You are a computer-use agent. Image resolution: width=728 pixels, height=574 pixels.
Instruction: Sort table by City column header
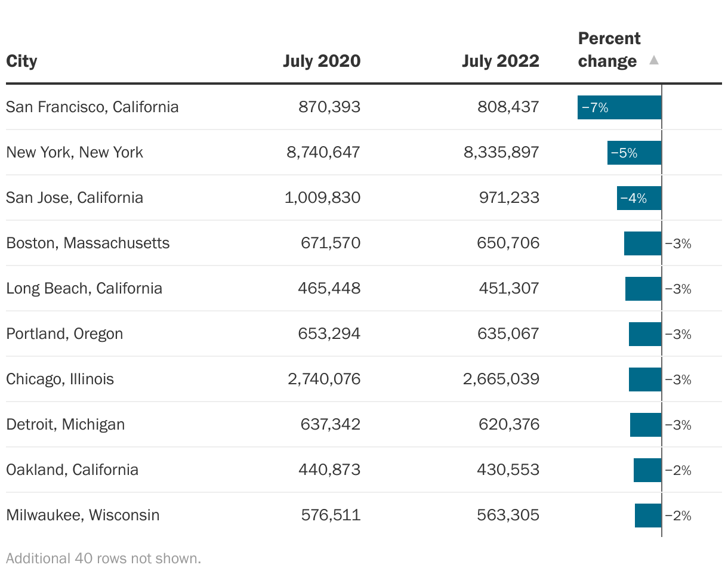point(21,61)
